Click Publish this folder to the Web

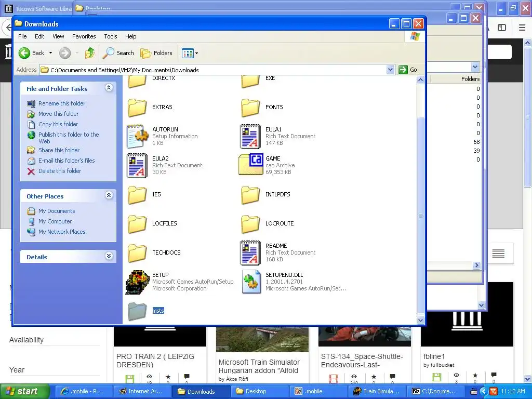(x=69, y=138)
